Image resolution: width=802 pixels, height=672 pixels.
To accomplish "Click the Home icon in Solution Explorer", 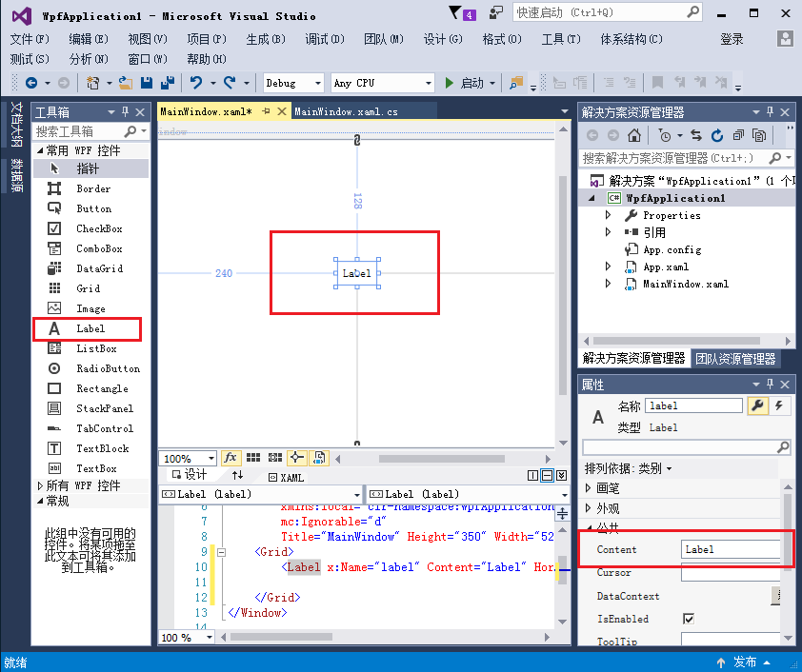I will pos(634,135).
